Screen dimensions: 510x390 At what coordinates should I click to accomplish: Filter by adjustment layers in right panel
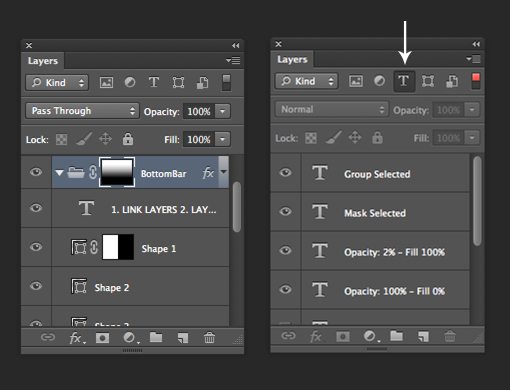click(379, 81)
